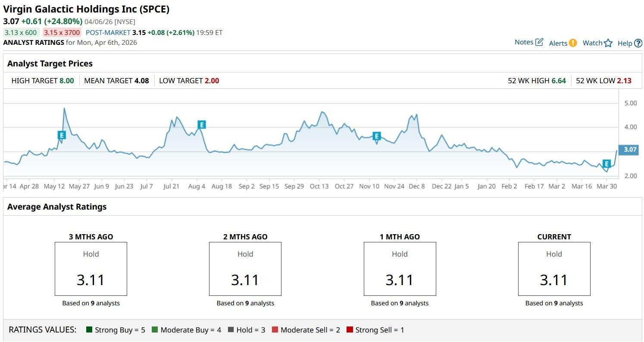Open the Alerts link
This screenshot has width=644, height=342.
pos(558,43)
